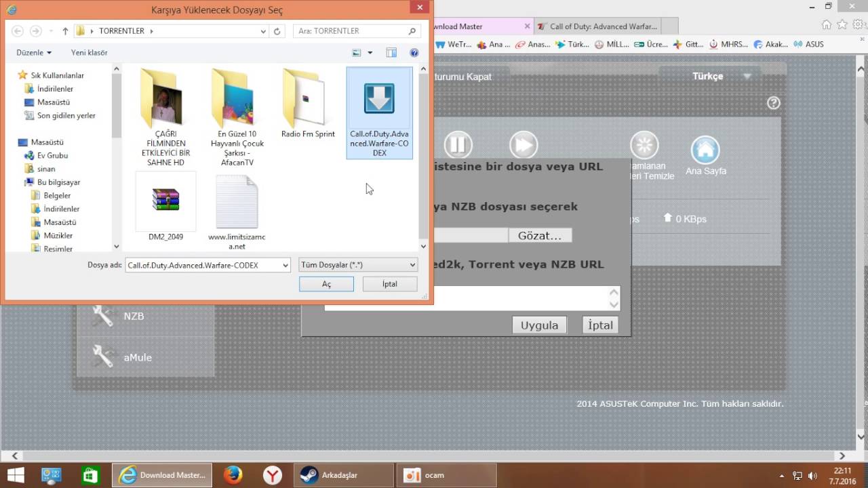This screenshot has height=488, width=868.
Task: Select Bu bilgisayar in navigation tree
Action: point(58,182)
